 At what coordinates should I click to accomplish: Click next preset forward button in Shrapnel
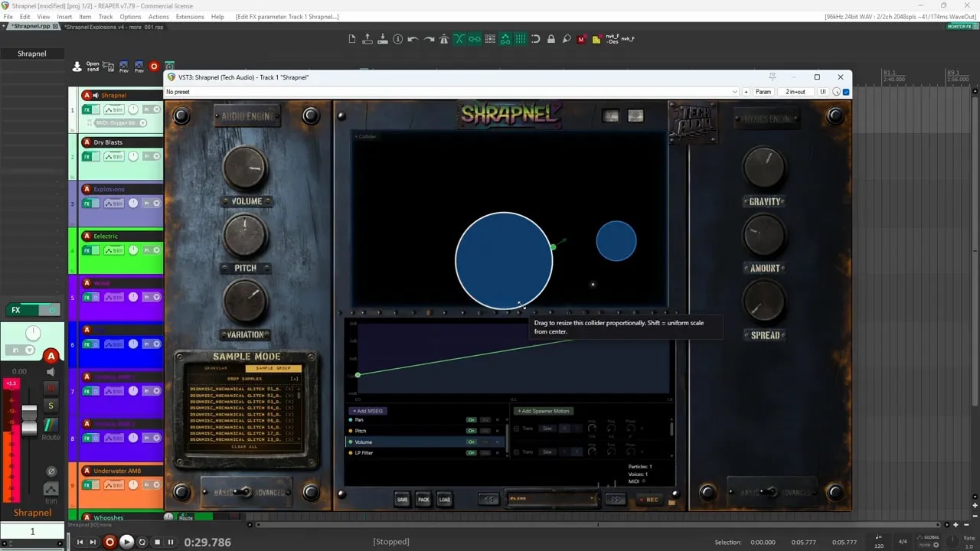click(x=616, y=499)
